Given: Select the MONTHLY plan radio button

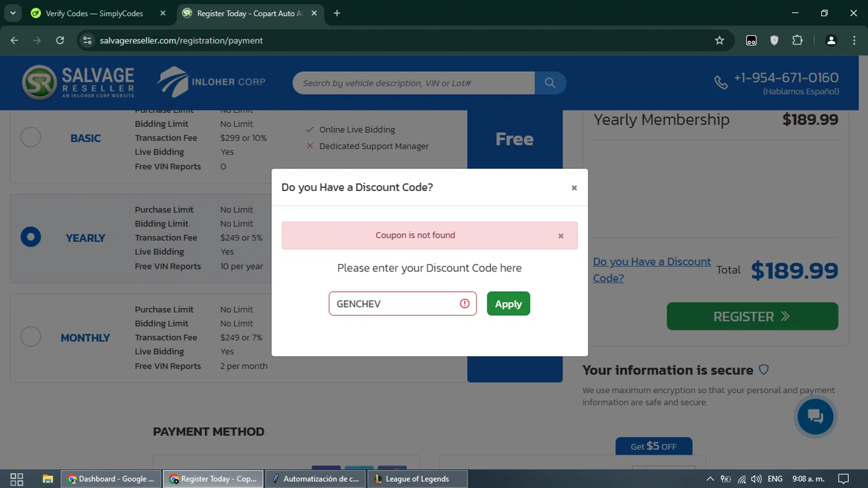Looking at the screenshot, I should click(31, 336).
